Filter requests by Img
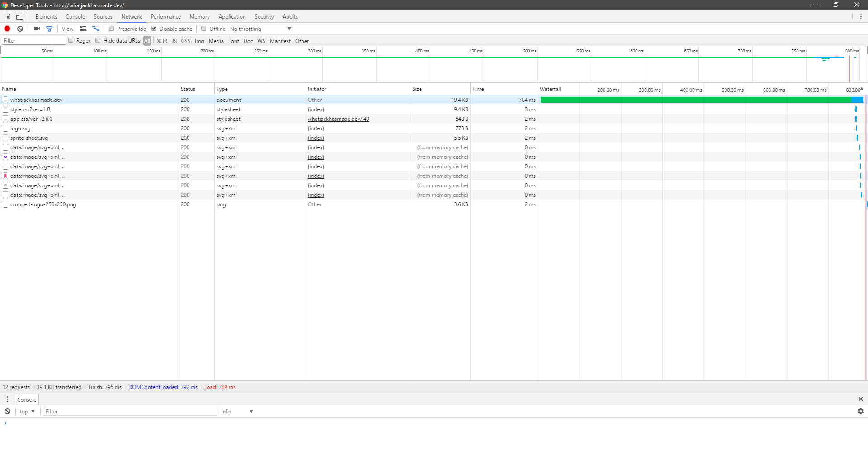This screenshot has height=475, width=868. (x=199, y=41)
